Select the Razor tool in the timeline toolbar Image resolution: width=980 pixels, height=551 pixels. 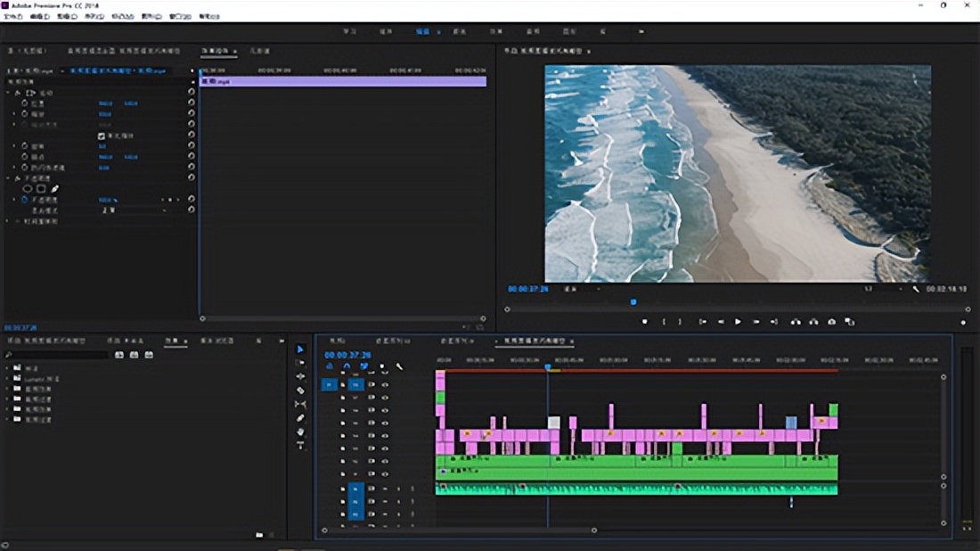pyautogui.click(x=300, y=391)
